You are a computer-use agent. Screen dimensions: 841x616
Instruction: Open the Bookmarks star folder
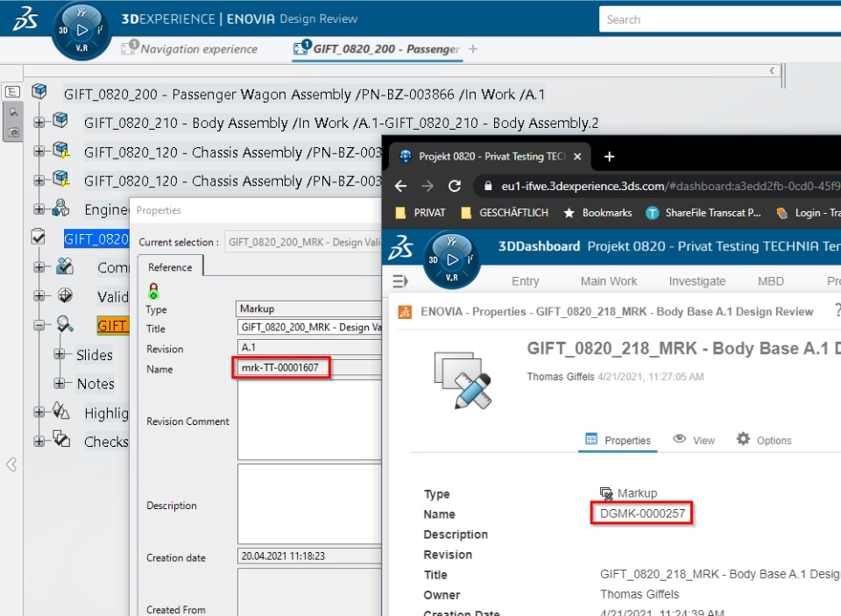[x=597, y=213]
